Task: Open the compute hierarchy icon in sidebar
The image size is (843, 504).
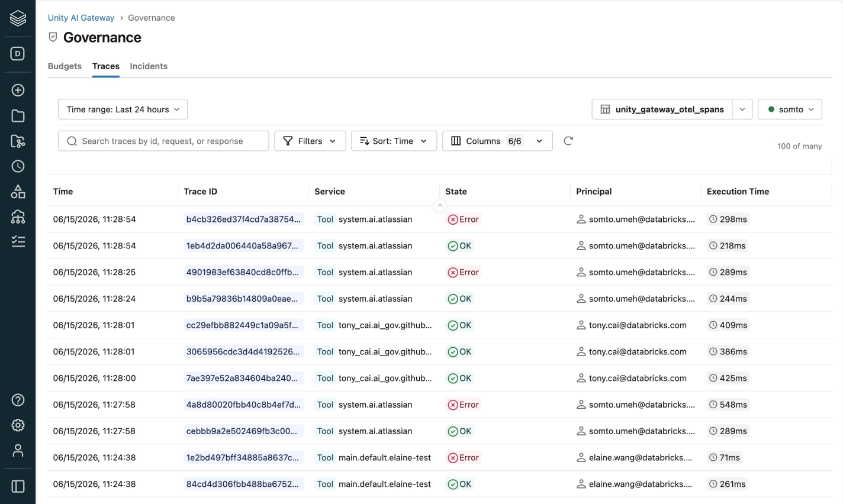Action: coord(18,217)
